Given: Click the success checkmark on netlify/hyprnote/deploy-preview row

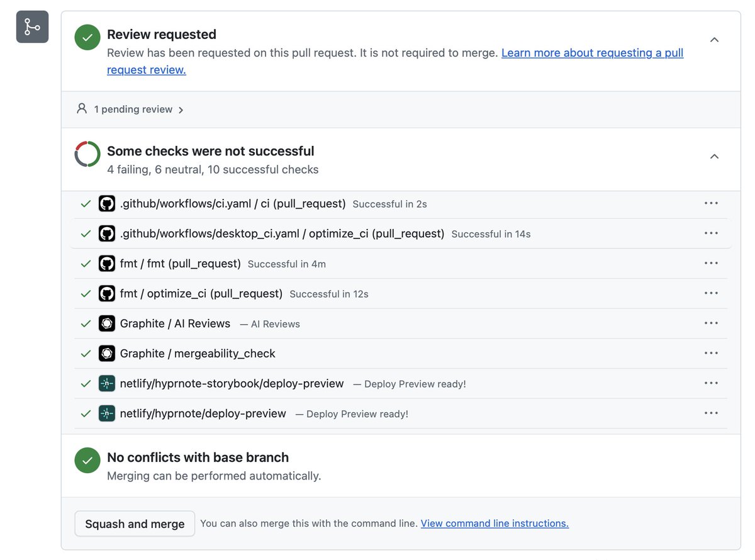Looking at the screenshot, I should [x=86, y=413].
